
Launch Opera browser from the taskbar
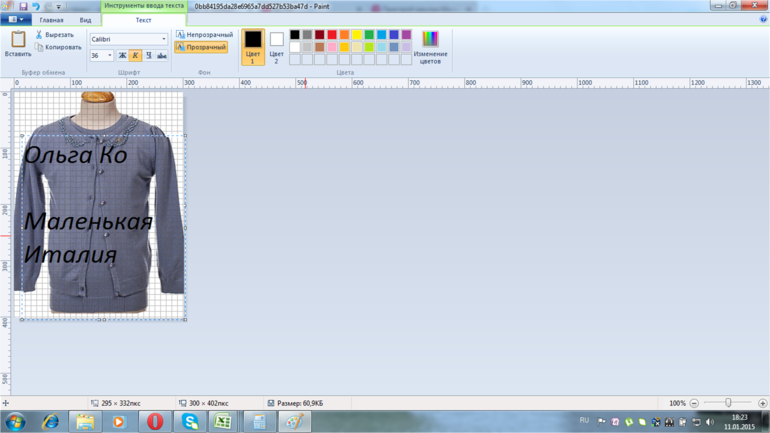(x=155, y=422)
